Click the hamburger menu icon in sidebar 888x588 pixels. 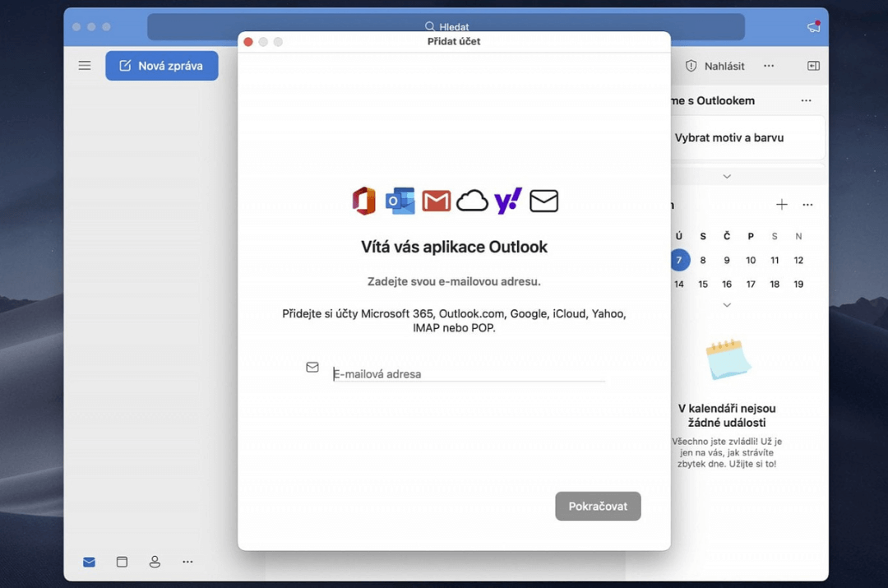pyautogui.click(x=85, y=66)
